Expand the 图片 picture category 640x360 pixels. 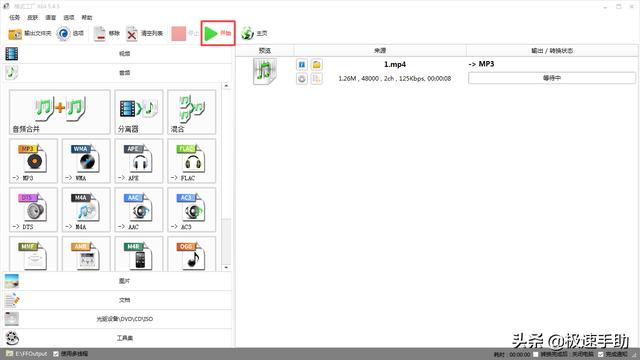click(x=118, y=281)
